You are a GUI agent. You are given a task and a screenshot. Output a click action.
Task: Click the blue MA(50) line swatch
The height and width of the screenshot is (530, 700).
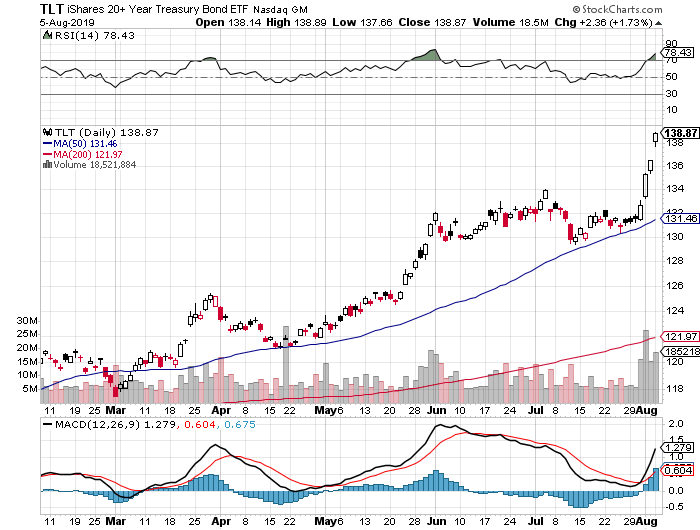(x=47, y=144)
